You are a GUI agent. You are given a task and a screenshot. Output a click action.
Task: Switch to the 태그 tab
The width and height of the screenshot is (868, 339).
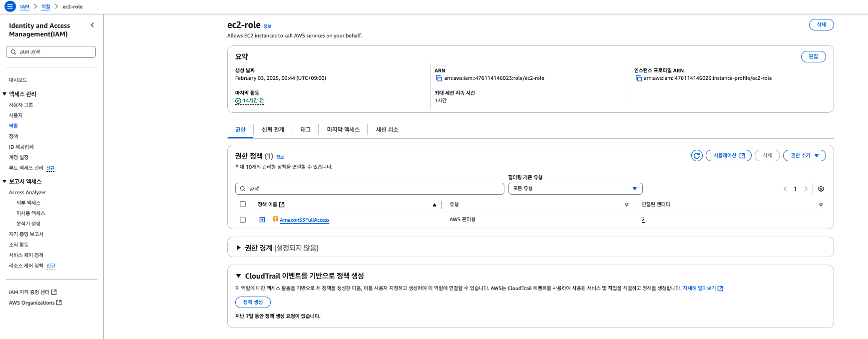(x=306, y=130)
